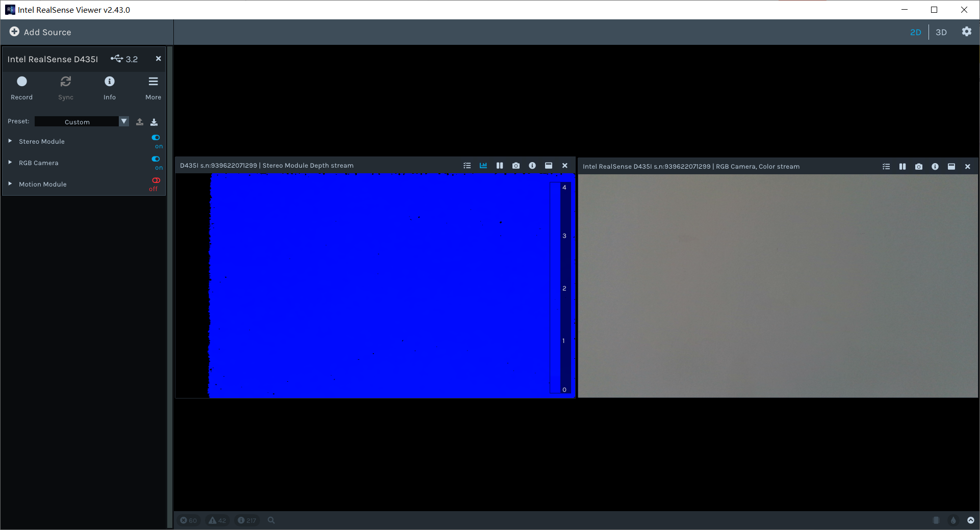Maximize the RealSense Viewer window
The width and height of the screenshot is (980, 530).
[x=934, y=10]
